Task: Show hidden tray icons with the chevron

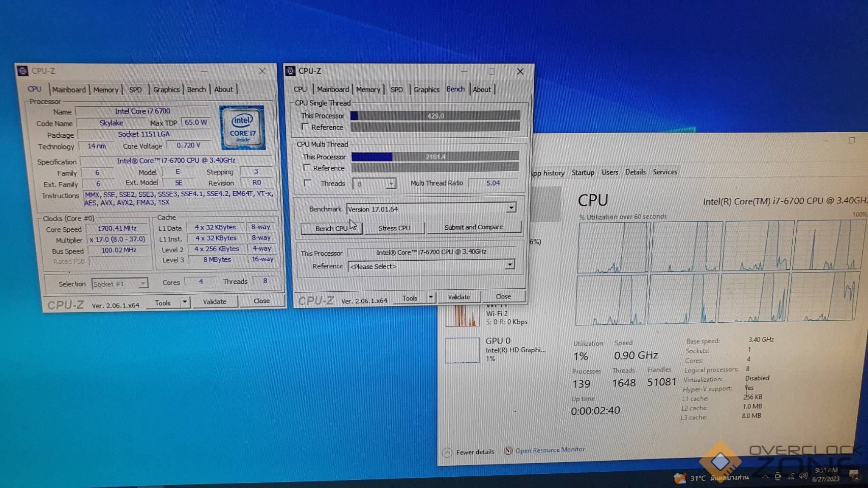Action: [x=765, y=476]
